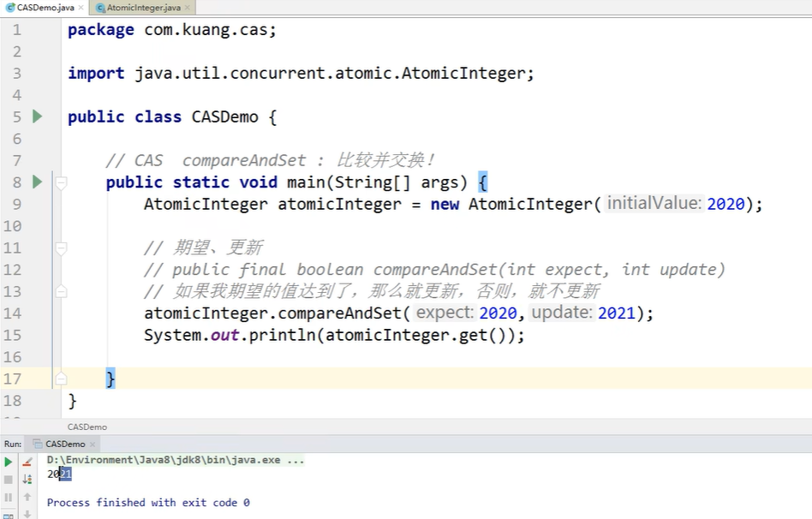Click the 'import' keyword on line 3
This screenshot has height=519, width=812.
point(96,74)
